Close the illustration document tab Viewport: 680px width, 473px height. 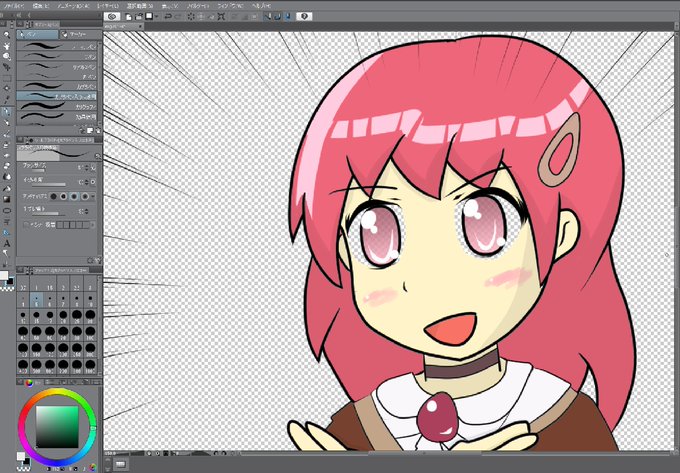pos(140,26)
